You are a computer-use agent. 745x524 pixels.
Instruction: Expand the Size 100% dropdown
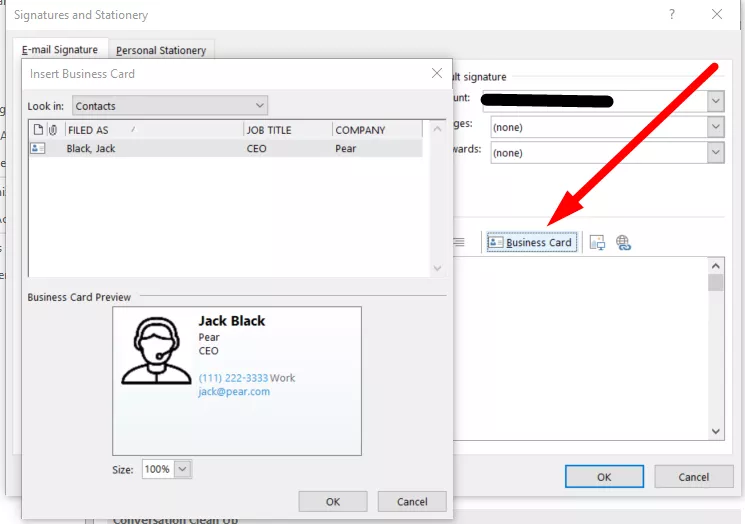182,469
